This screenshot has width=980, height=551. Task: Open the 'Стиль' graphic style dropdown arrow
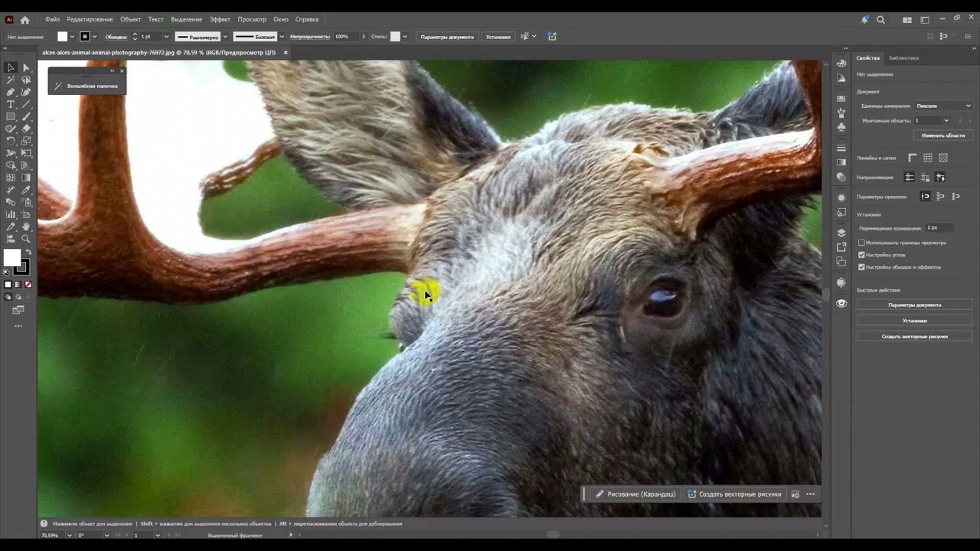pos(405,37)
